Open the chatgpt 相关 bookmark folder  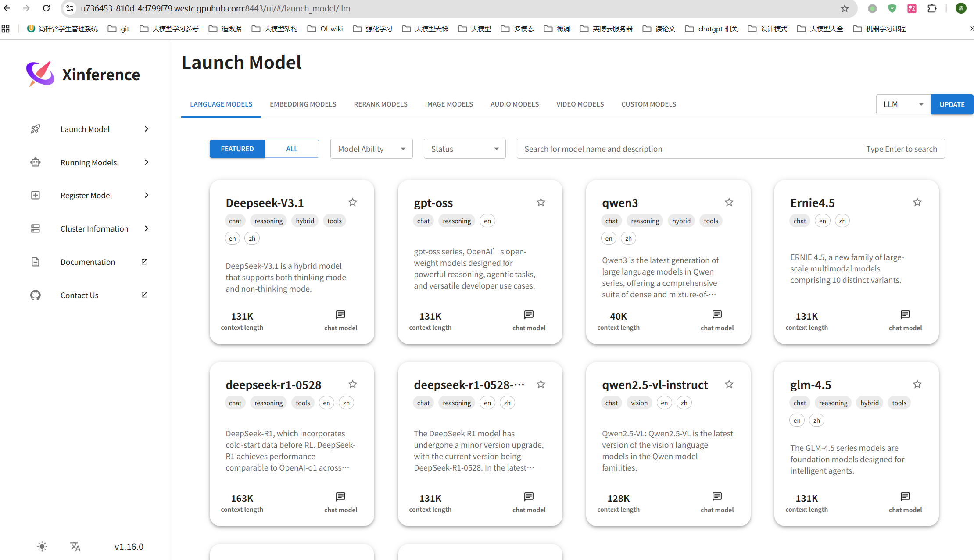[711, 29]
